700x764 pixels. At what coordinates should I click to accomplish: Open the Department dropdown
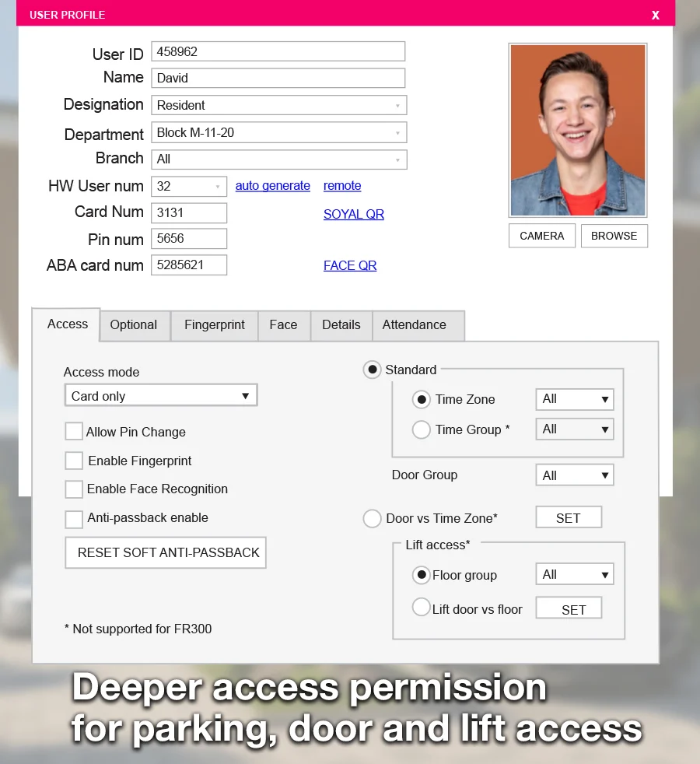click(x=278, y=132)
